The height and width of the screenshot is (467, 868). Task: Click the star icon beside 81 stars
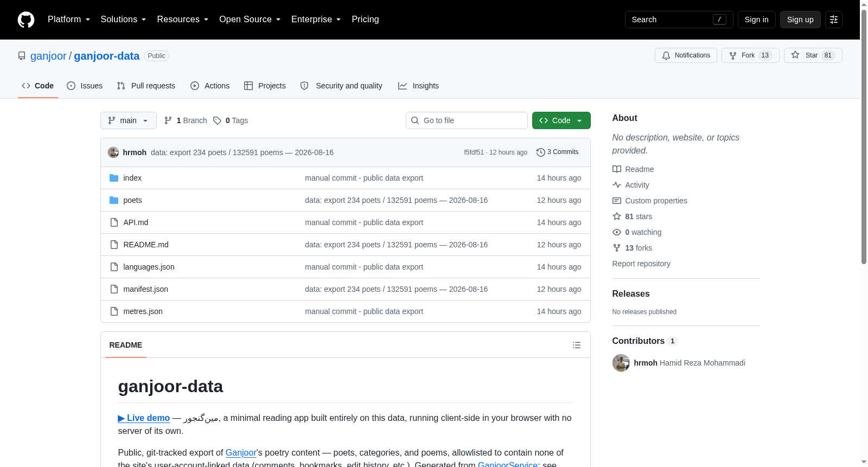coord(617,216)
